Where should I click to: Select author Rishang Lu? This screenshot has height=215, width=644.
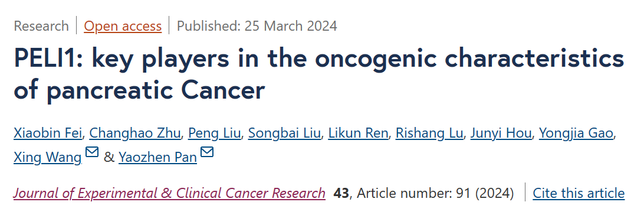429,133
